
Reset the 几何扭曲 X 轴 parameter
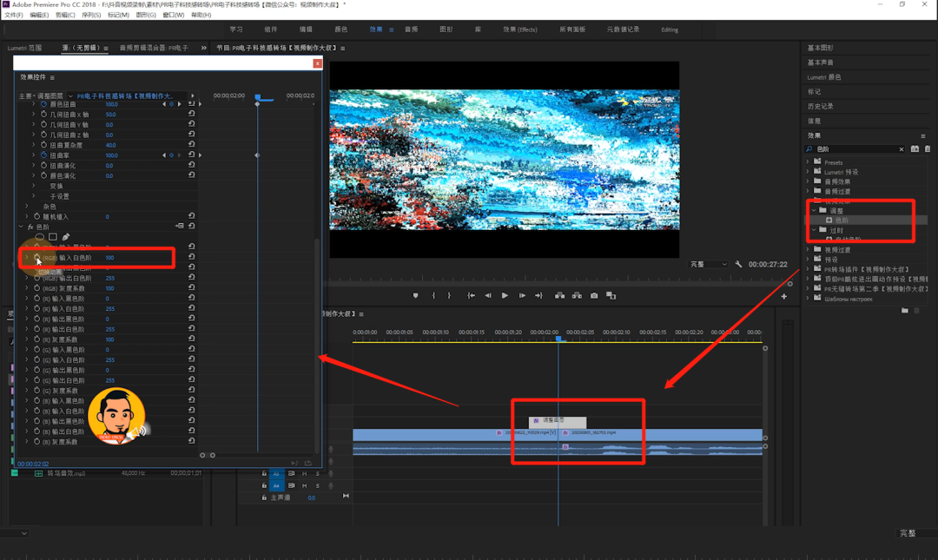191,113
